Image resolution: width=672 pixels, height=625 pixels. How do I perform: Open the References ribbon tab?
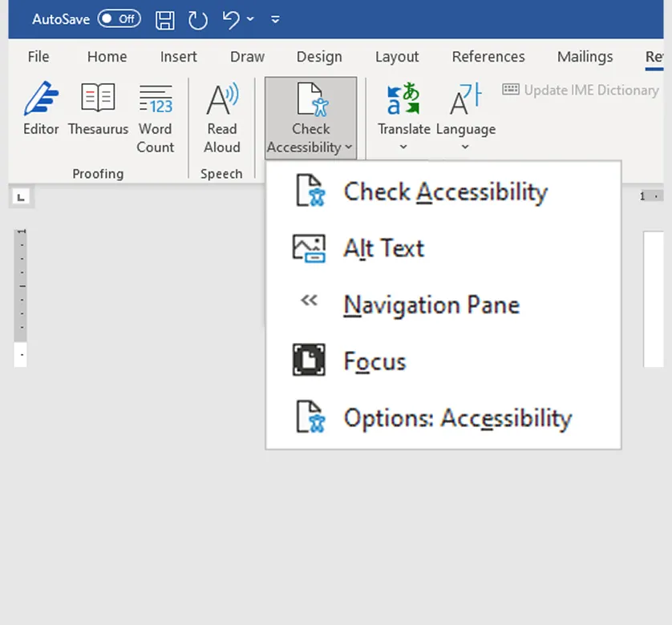[488, 57]
